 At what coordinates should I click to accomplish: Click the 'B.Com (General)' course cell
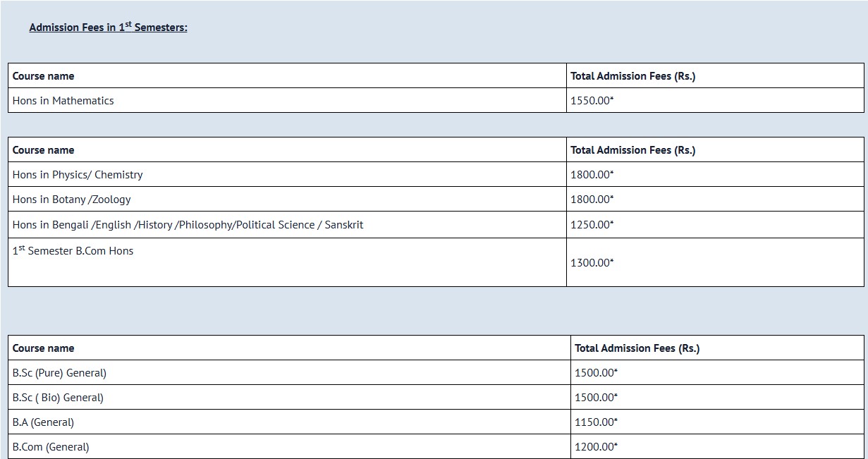[51, 447]
